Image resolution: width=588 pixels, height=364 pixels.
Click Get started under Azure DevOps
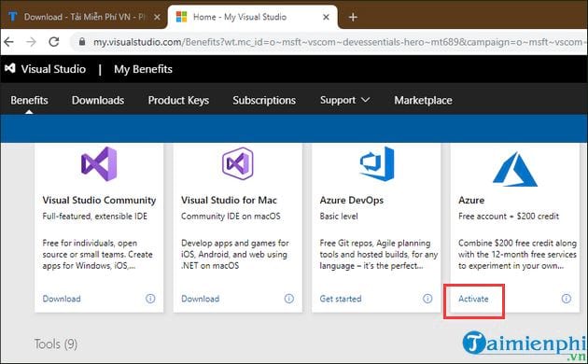tap(341, 299)
